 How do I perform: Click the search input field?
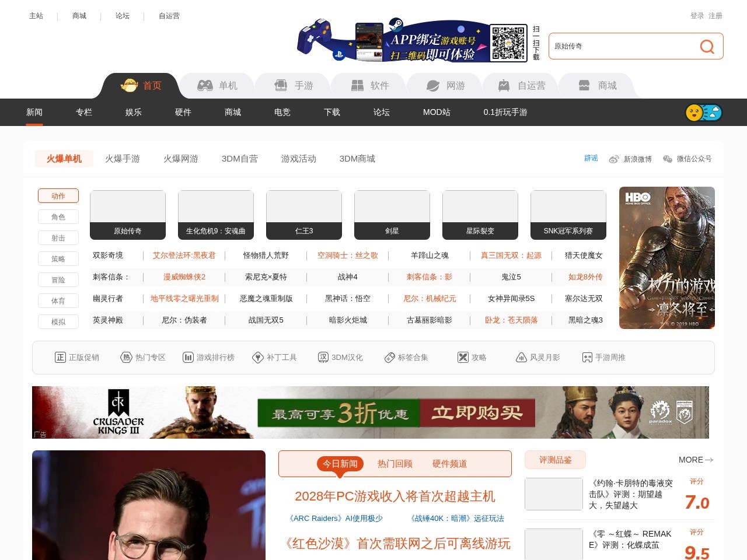622,47
